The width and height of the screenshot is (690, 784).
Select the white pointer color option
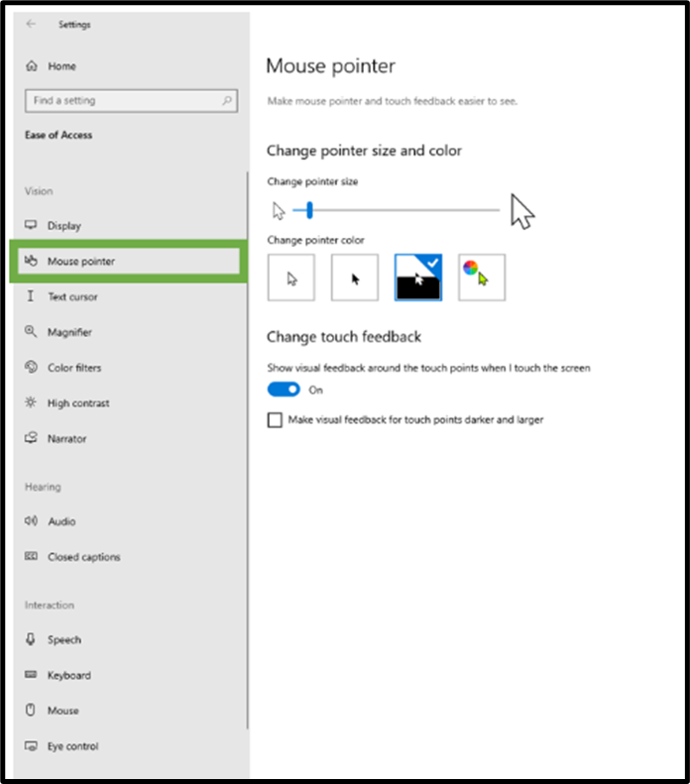point(291,278)
